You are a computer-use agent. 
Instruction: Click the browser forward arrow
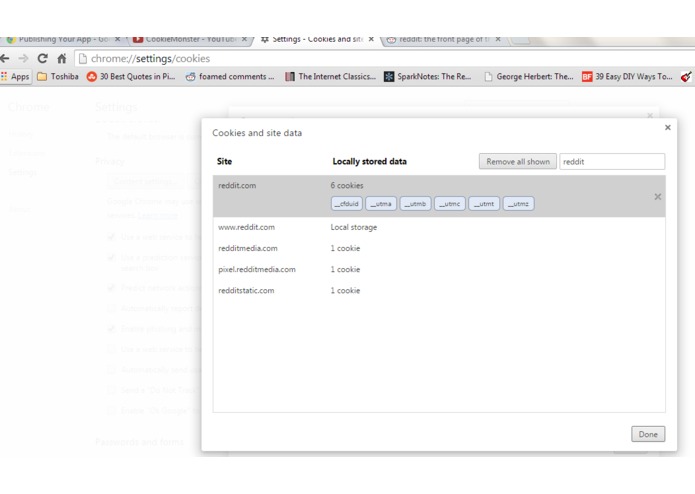(23, 58)
